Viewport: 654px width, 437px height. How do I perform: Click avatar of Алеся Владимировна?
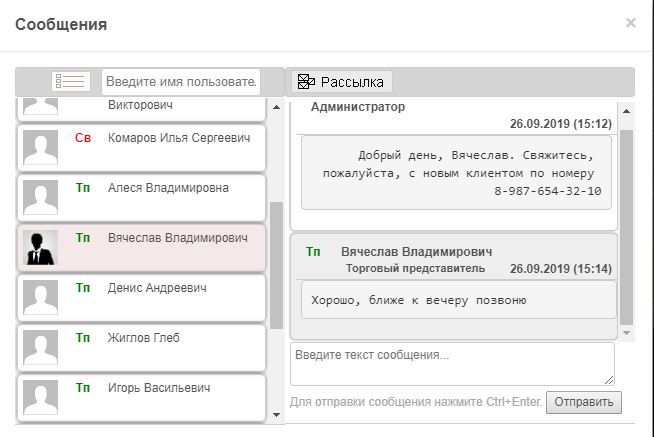tap(40, 197)
